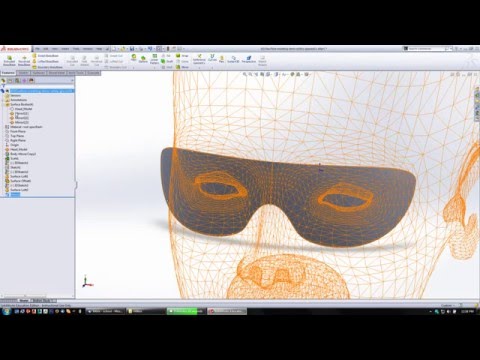Click the Open document icon
Screen dimensions: 480x360
click(123, 49)
